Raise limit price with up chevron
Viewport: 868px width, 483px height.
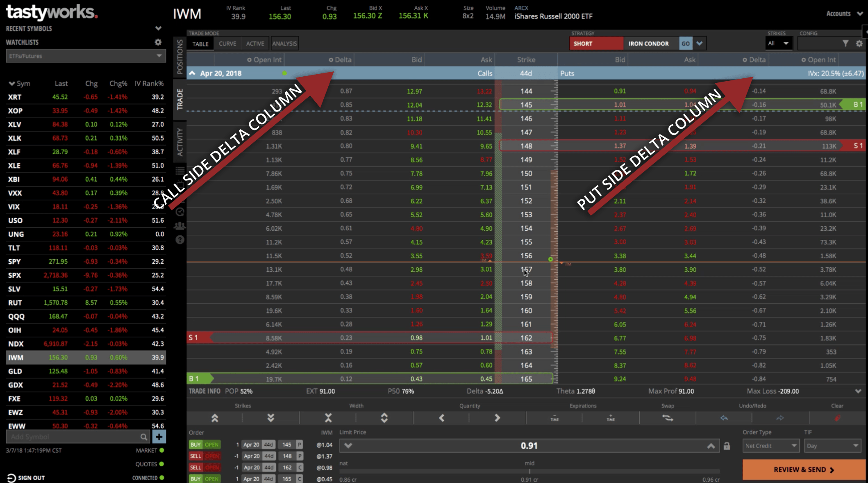tap(711, 446)
